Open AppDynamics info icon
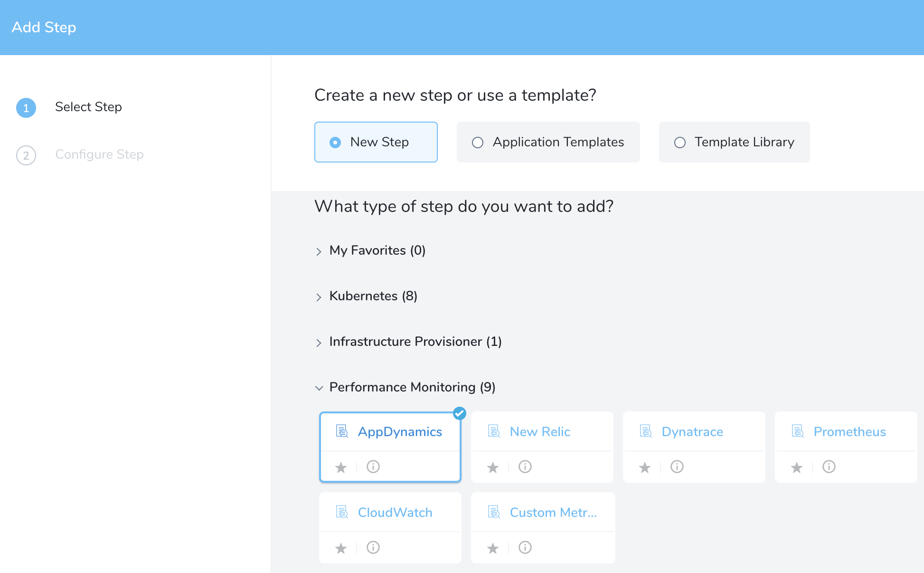 point(373,467)
